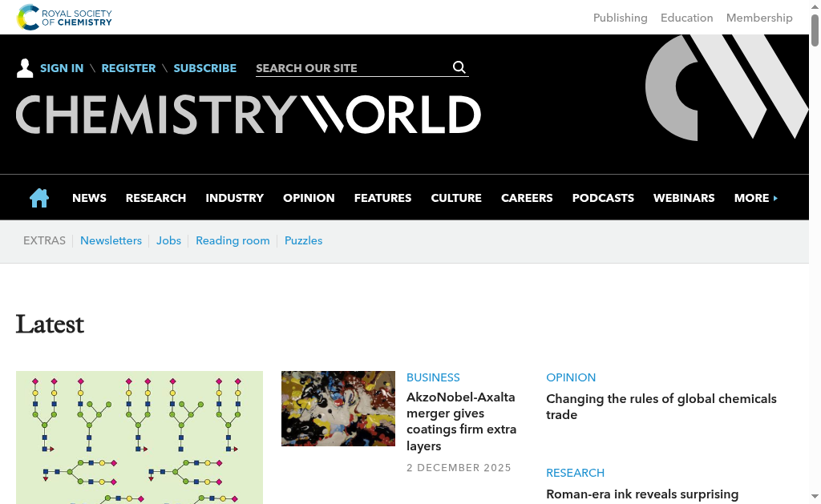This screenshot has width=821, height=504.
Task: Open the glycan diagram article image
Action: (x=140, y=437)
